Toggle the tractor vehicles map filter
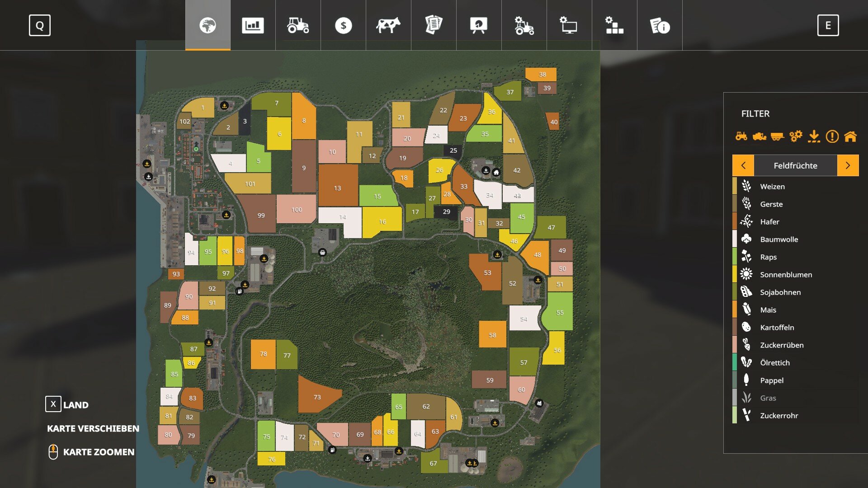 [741, 136]
